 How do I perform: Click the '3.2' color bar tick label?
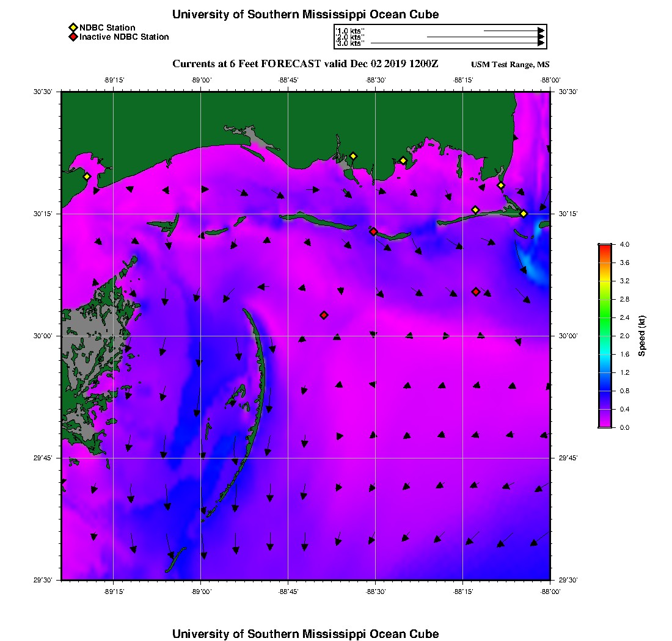tap(624, 281)
